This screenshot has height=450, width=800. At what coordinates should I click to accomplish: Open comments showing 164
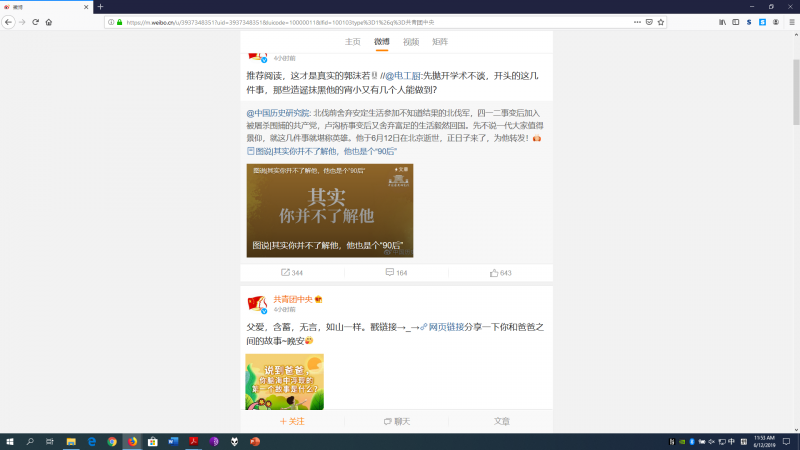[x=396, y=273]
